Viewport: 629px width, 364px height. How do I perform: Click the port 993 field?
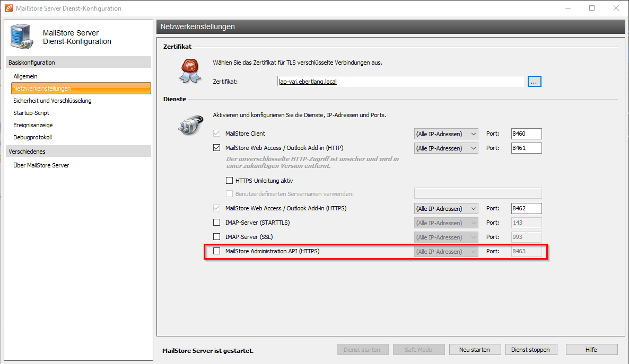[526, 237]
